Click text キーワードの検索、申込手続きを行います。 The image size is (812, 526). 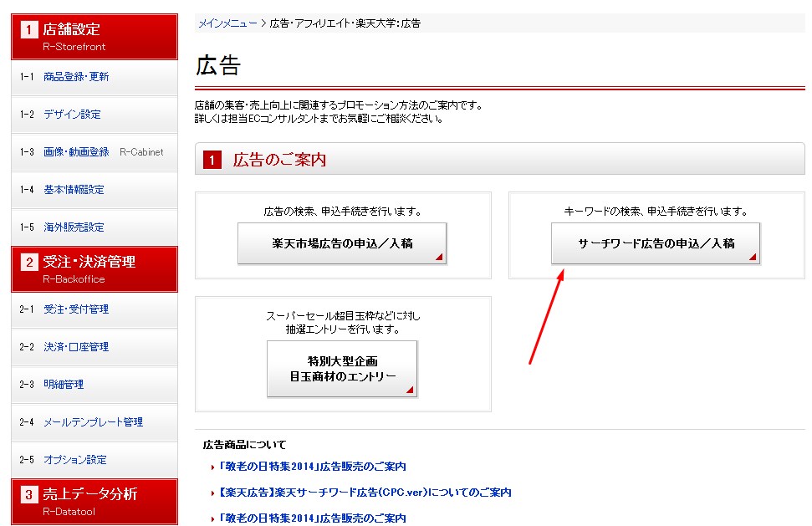[x=656, y=212]
